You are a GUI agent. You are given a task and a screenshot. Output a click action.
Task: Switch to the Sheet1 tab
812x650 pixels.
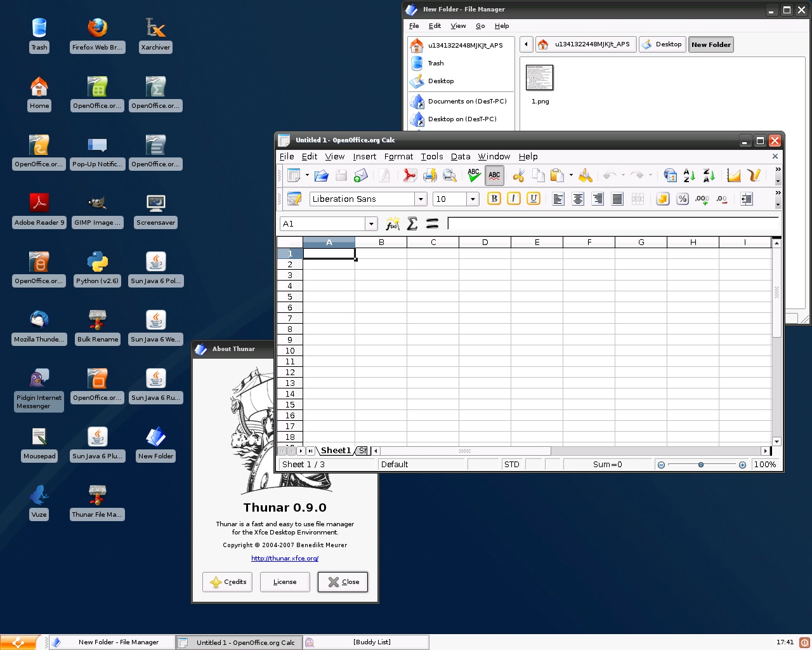tap(336, 451)
